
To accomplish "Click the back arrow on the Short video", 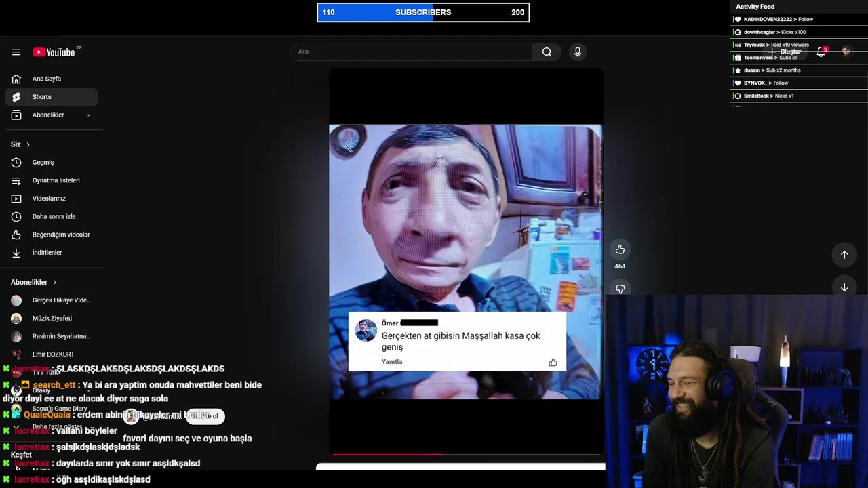I will [349, 144].
